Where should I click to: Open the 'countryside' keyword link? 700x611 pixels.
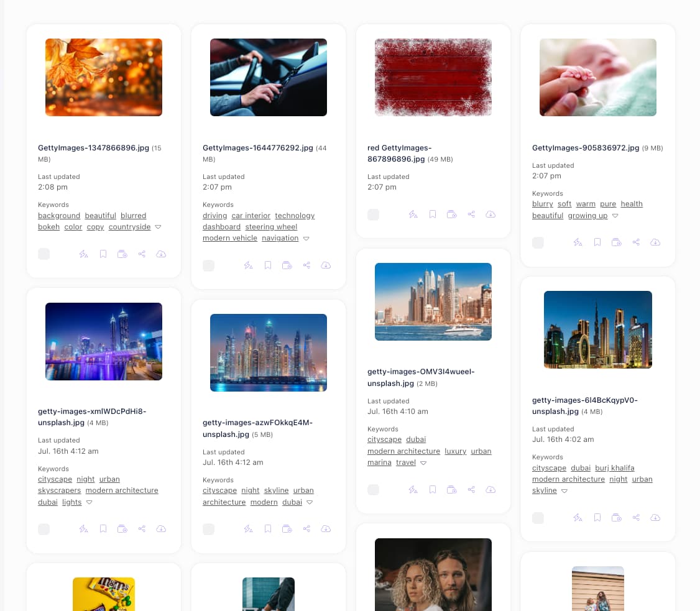coord(129,227)
